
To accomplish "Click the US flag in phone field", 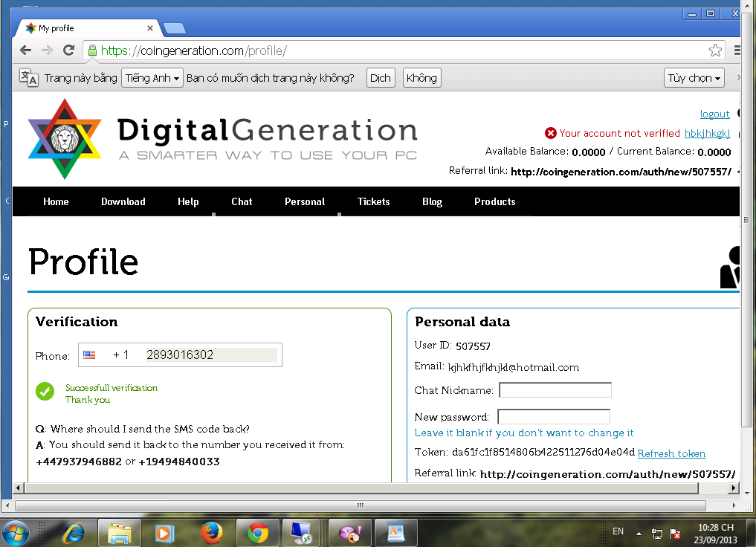I will pos(89,355).
